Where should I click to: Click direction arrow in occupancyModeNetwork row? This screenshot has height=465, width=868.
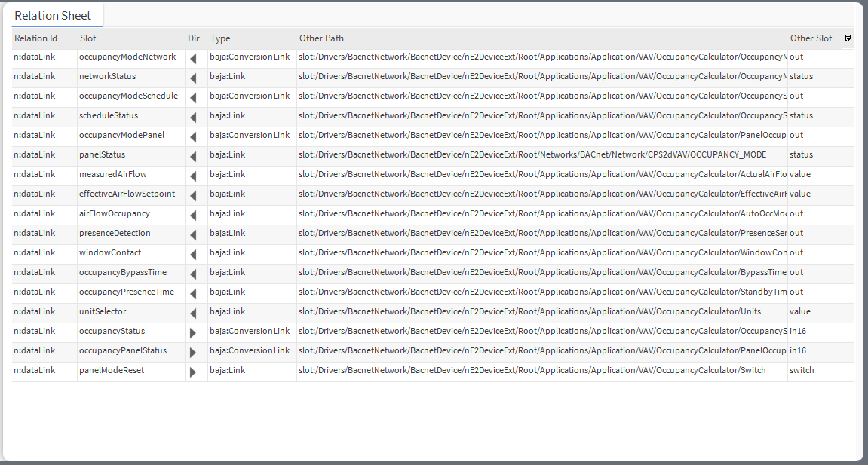(193, 58)
